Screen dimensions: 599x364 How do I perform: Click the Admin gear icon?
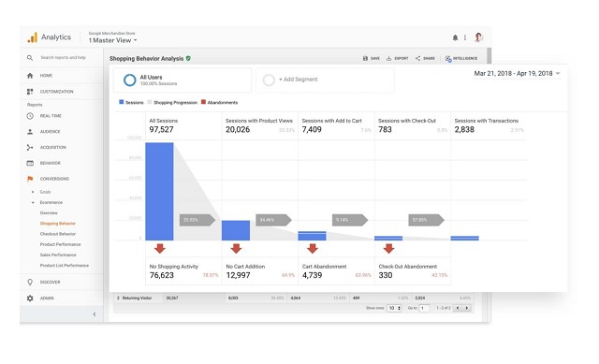pos(30,298)
